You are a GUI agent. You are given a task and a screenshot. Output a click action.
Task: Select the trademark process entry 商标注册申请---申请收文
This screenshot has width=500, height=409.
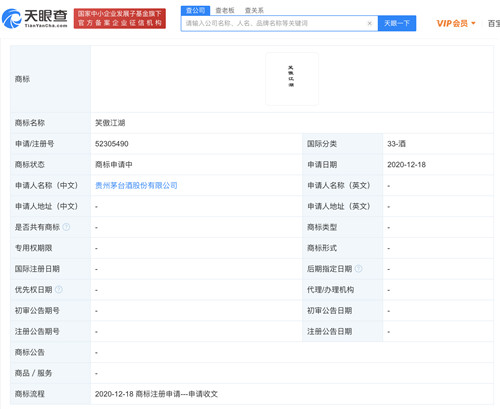[x=156, y=394]
